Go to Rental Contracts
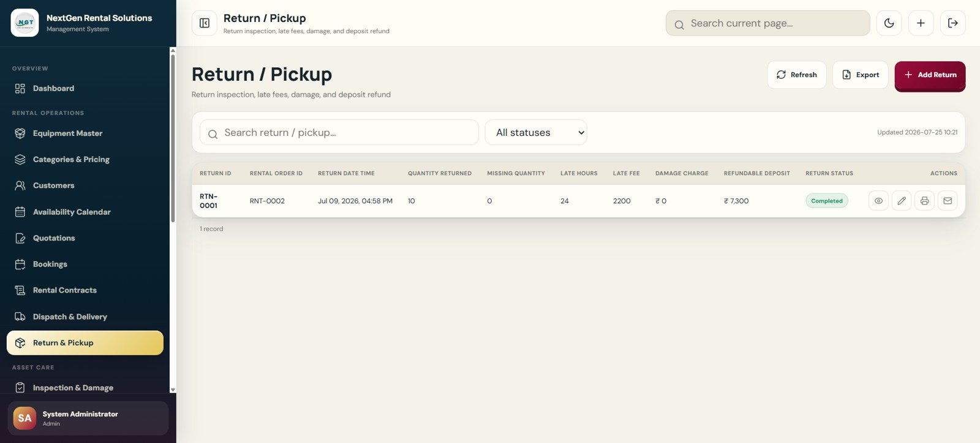The image size is (980, 443). pos(85,291)
